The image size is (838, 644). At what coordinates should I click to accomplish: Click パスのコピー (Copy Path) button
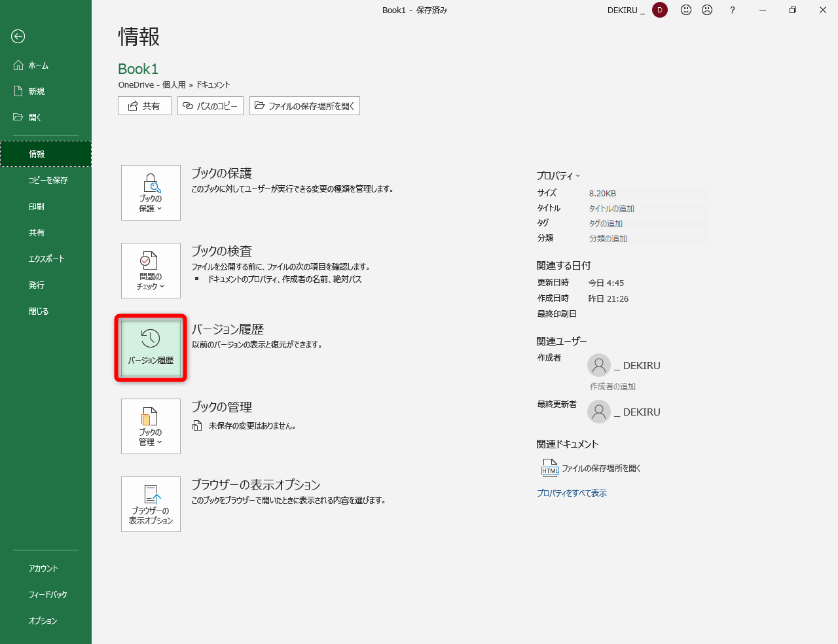211,106
